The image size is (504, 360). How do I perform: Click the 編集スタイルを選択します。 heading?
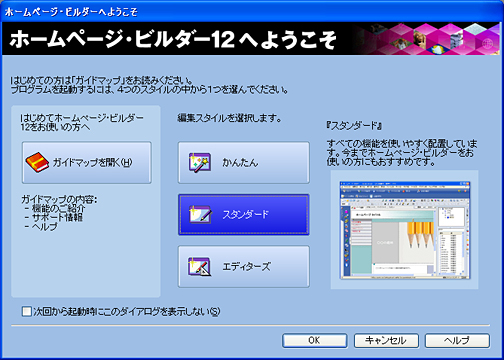click(229, 118)
